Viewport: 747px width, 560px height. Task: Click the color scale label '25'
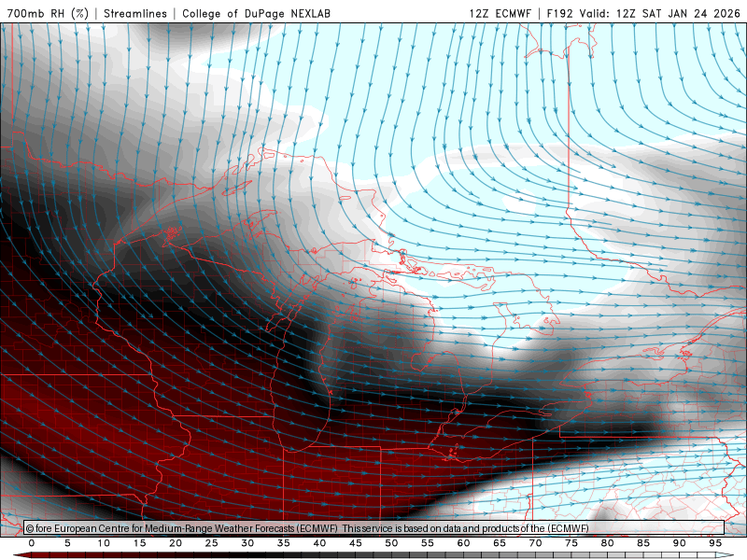click(212, 543)
